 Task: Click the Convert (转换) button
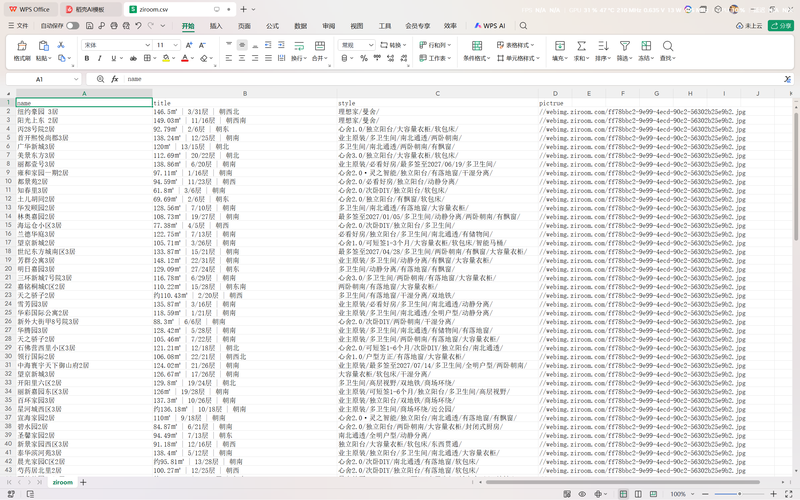click(x=393, y=45)
